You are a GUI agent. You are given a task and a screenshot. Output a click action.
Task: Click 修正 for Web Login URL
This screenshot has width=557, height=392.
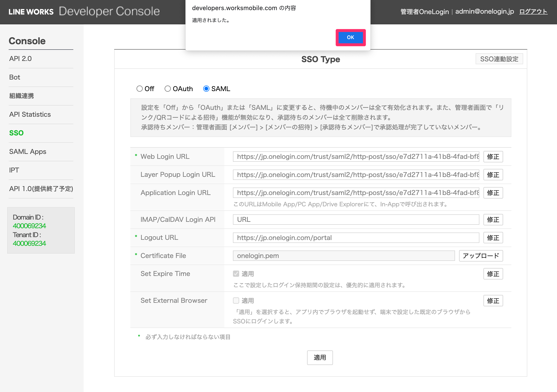point(493,157)
